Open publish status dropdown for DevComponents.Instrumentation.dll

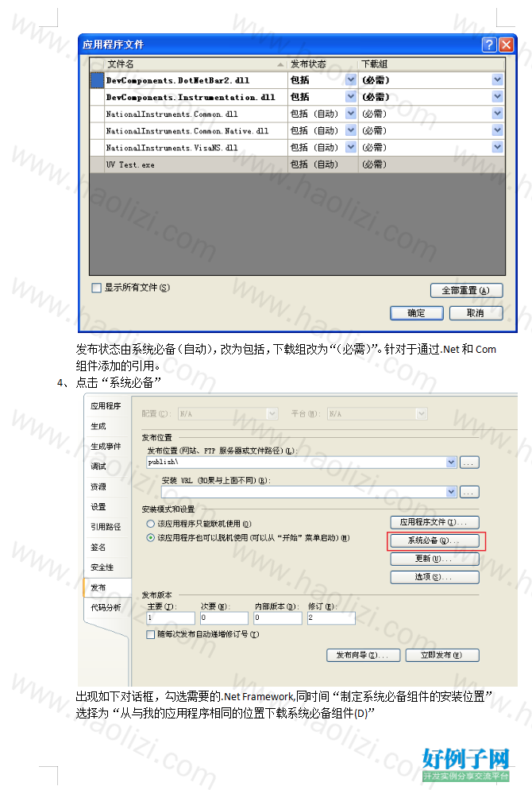pos(351,96)
